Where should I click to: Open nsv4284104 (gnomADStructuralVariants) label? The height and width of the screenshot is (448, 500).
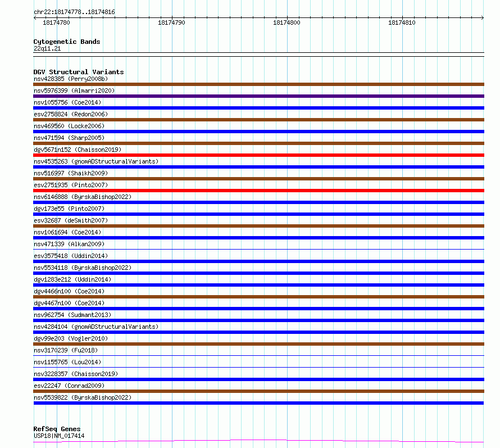point(96,327)
